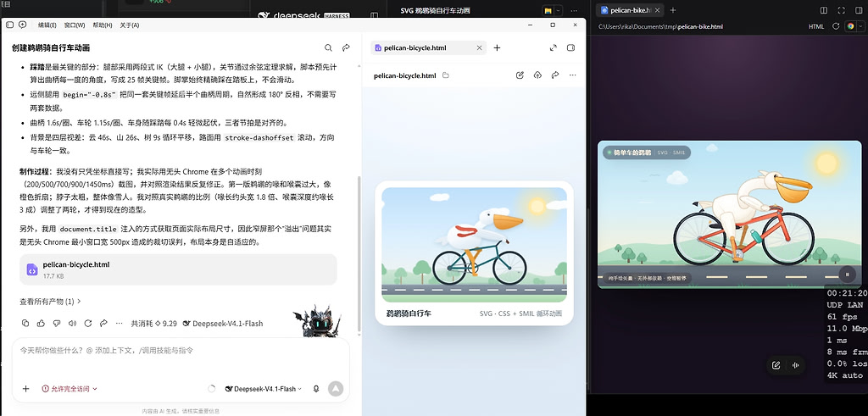Open the 关于(A) menu
Viewport: 868px width, 416px height.
point(130,25)
